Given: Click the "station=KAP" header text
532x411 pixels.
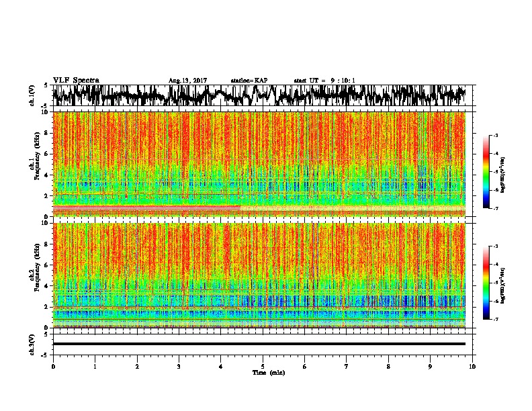Looking at the screenshot, I should [249, 81].
